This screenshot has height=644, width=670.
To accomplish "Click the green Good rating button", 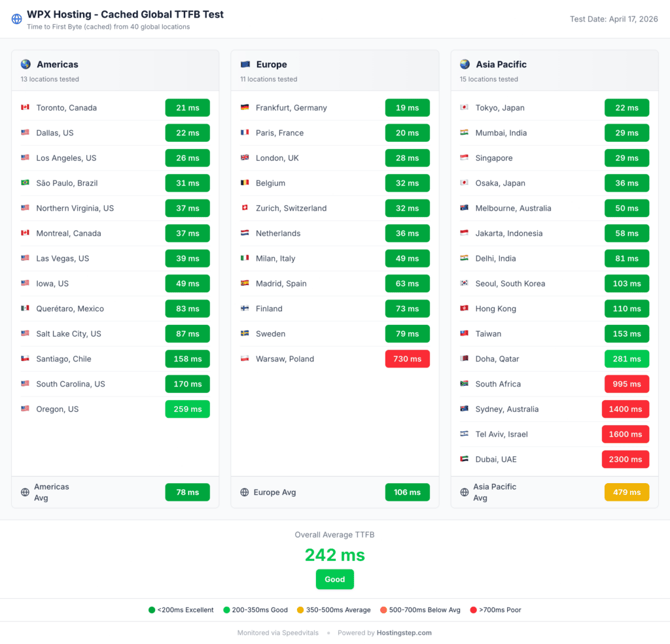I will (x=335, y=579).
